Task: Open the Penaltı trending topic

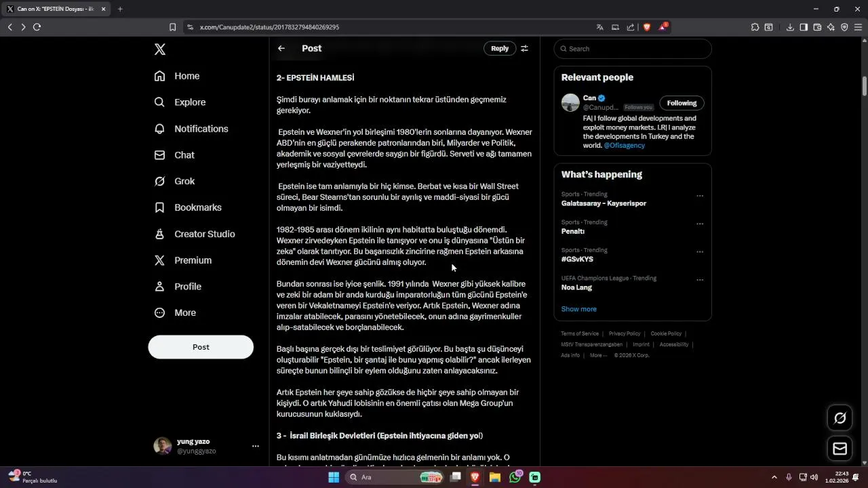Action: click(x=573, y=231)
